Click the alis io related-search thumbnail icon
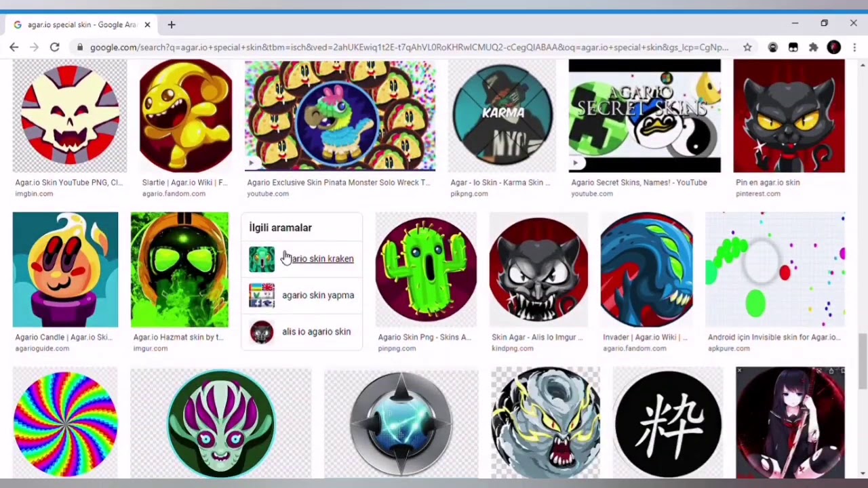This screenshot has width=868, height=488. tap(262, 332)
